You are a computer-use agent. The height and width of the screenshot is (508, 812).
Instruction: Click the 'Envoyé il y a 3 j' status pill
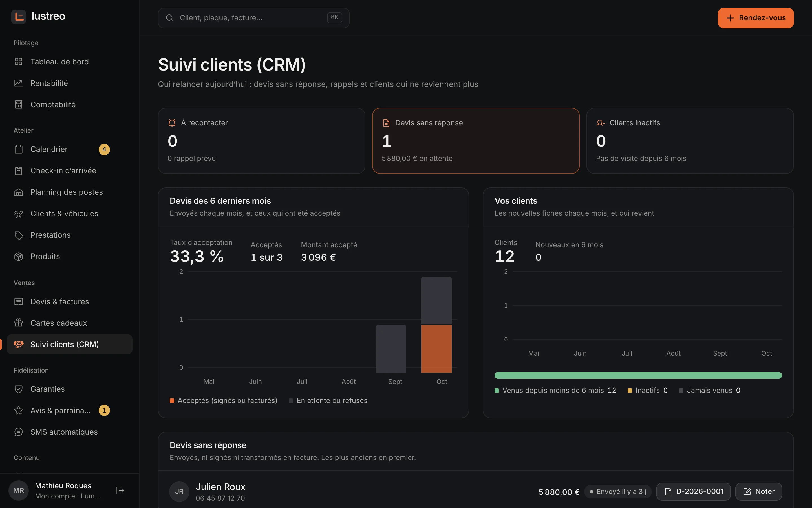click(x=618, y=492)
